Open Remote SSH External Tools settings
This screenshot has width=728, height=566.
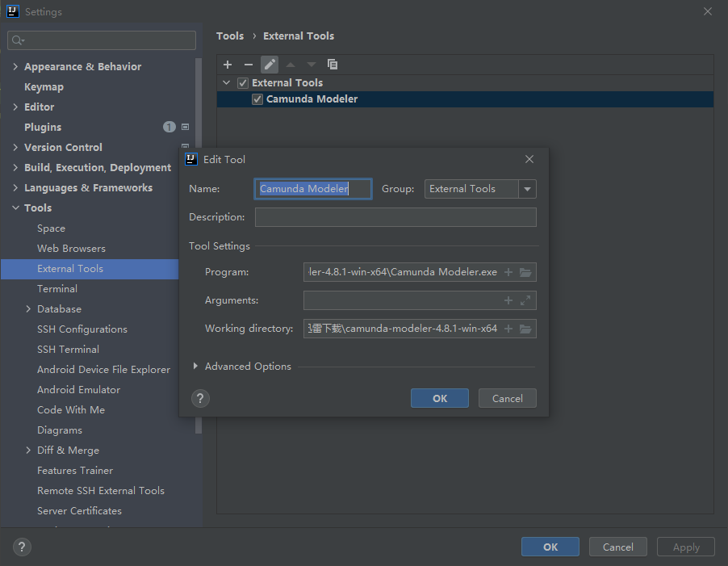(x=101, y=491)
